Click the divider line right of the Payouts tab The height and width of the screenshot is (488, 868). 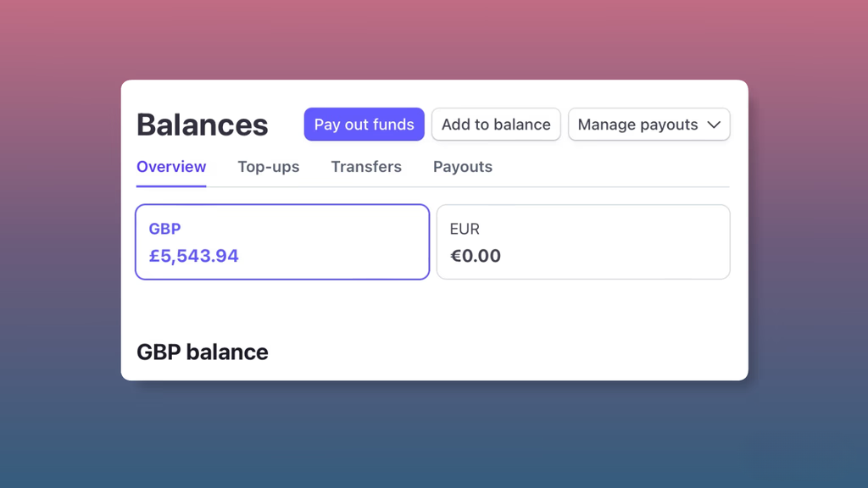pyautogui.click(x=610, y=186)
